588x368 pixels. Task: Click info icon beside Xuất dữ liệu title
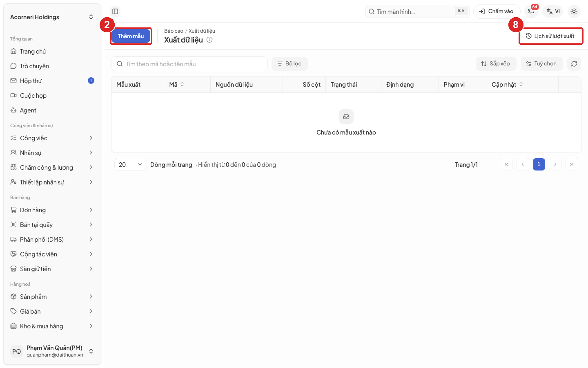pyautogui.click(x=209, y=40)
